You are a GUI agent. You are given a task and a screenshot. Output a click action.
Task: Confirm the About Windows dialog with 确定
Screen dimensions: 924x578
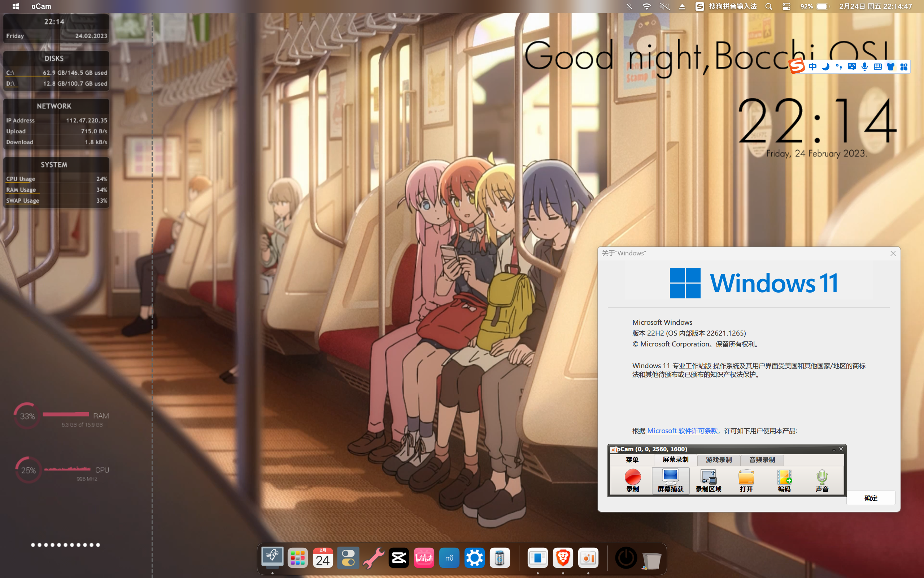[x=871, y=498]
